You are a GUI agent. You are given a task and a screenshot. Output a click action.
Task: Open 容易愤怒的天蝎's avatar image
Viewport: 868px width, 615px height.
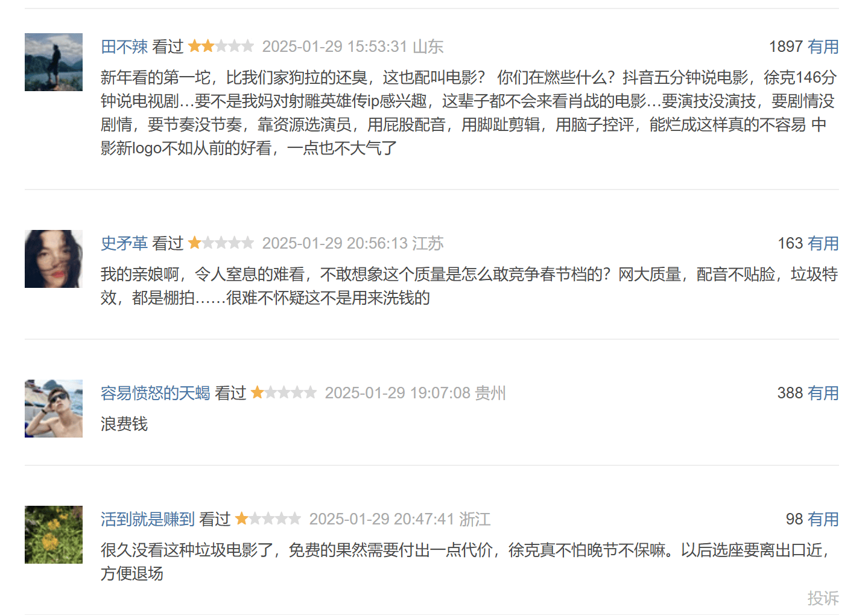click(54, 409)
